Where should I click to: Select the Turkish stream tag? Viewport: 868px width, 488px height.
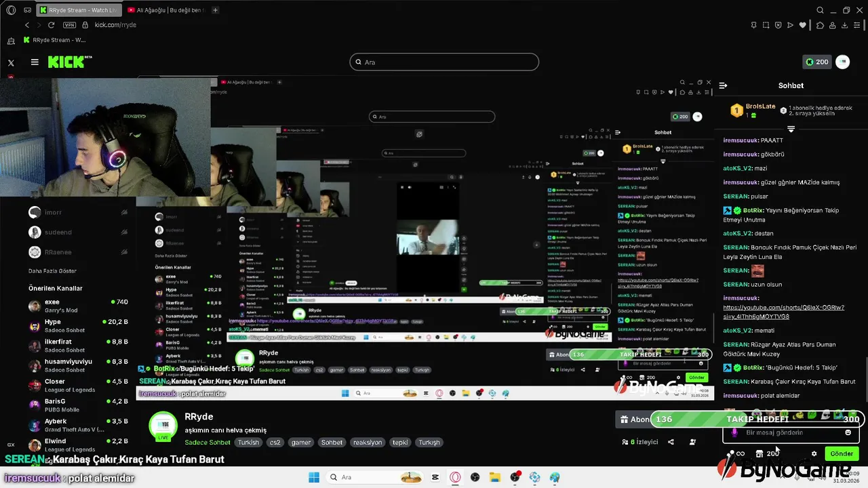pos(248,443)
